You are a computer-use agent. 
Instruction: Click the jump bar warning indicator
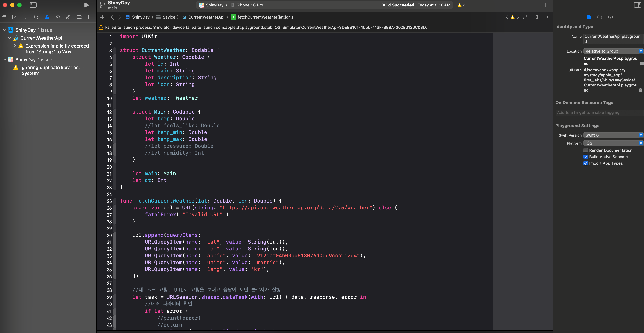tap(513, 17)
